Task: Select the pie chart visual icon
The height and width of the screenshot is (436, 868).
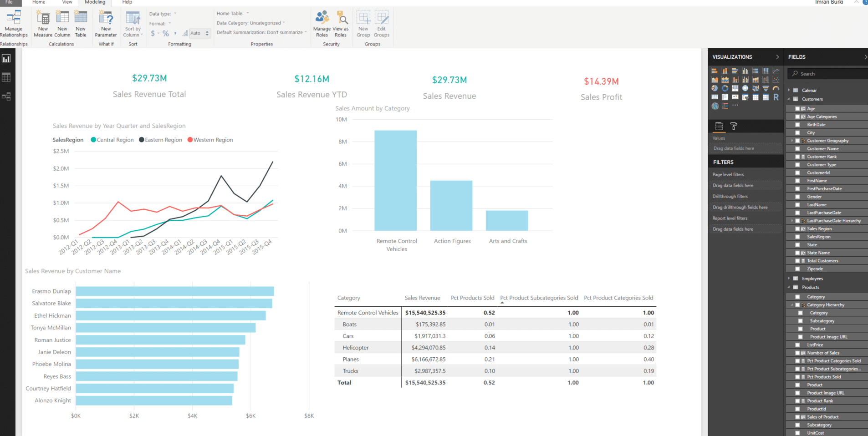Action: (x=715, y=88)
